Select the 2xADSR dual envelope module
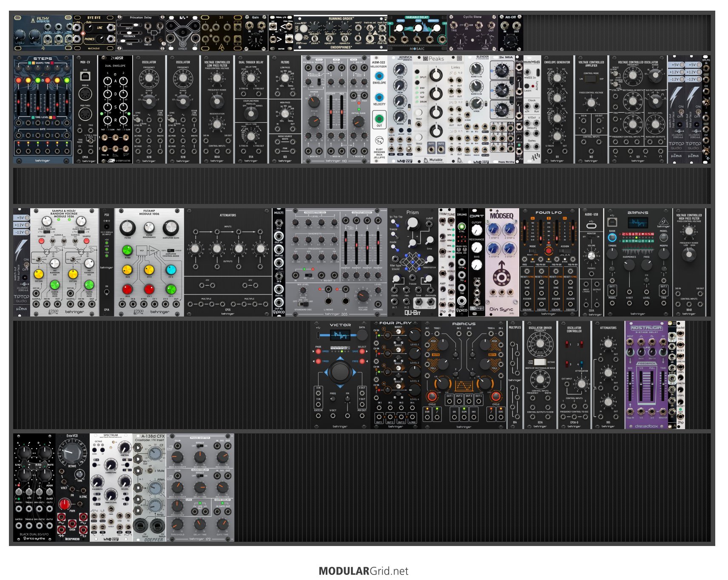The width and height of the screenshot is (728, 580). pyautogui.click(x=115, y=109)
